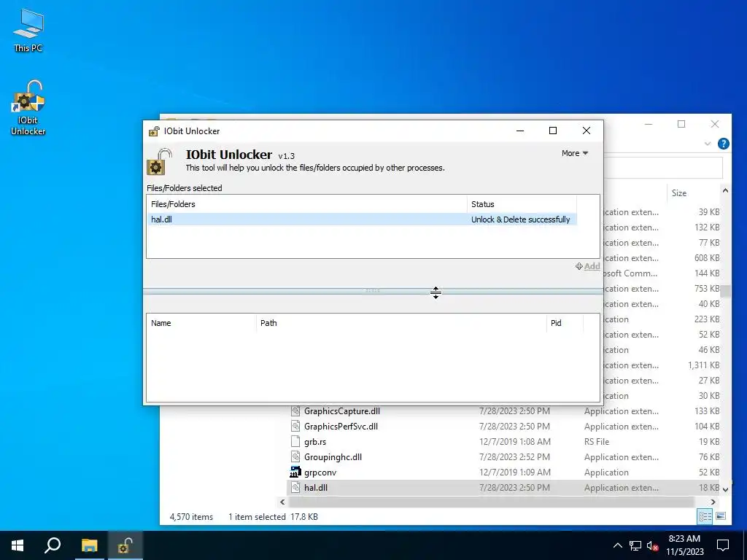Viewport: 747px width, 560px height.
Task: Click 18 KB size of hal.dll
Action: 709,488
